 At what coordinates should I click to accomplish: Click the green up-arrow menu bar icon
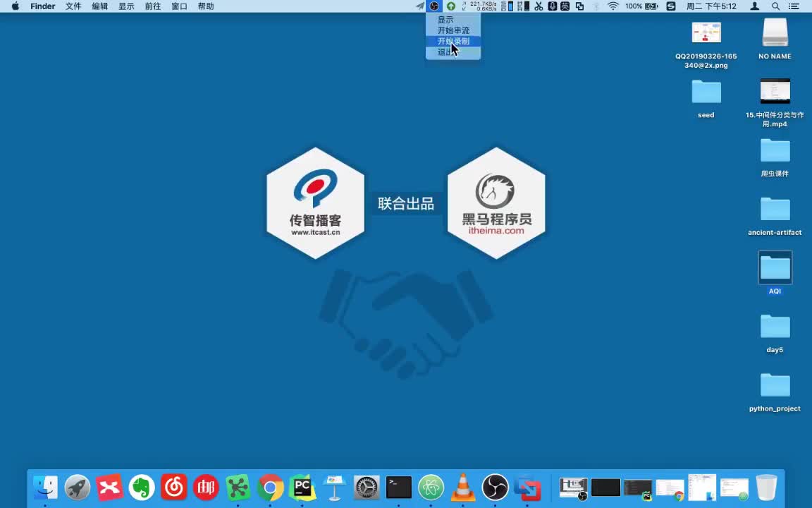pyautogui.click(x=451, y=6)
